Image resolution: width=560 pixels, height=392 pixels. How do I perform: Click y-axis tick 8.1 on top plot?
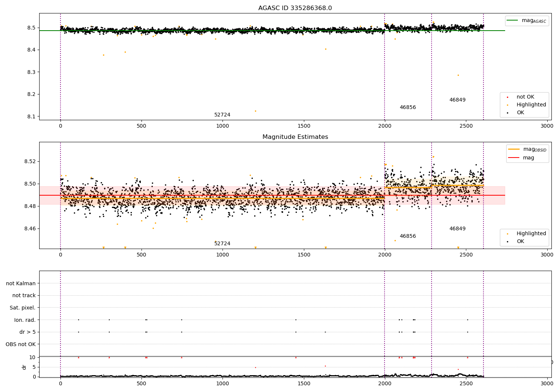point(31,116)
